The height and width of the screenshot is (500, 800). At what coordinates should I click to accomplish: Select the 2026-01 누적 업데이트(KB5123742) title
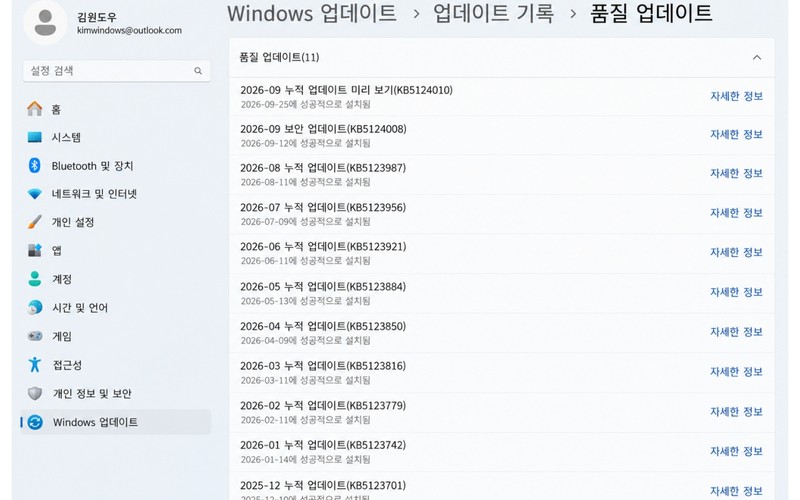[x=323, y=445]
